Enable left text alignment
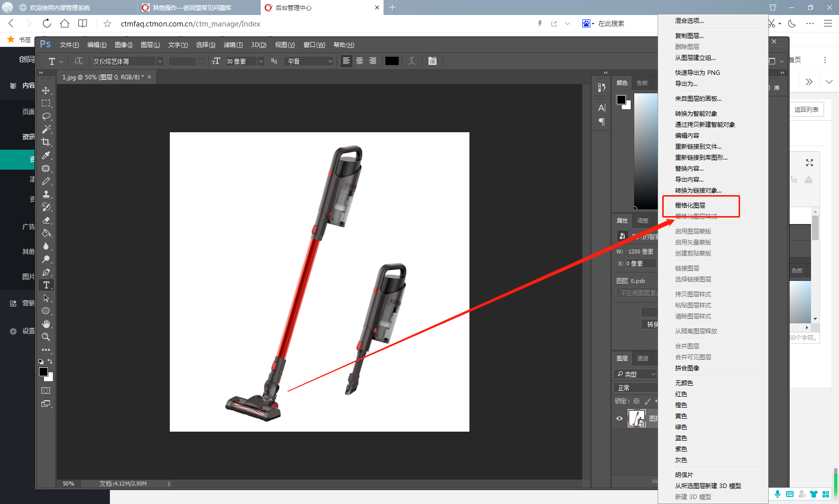839x504 pixels. [346, 61]
